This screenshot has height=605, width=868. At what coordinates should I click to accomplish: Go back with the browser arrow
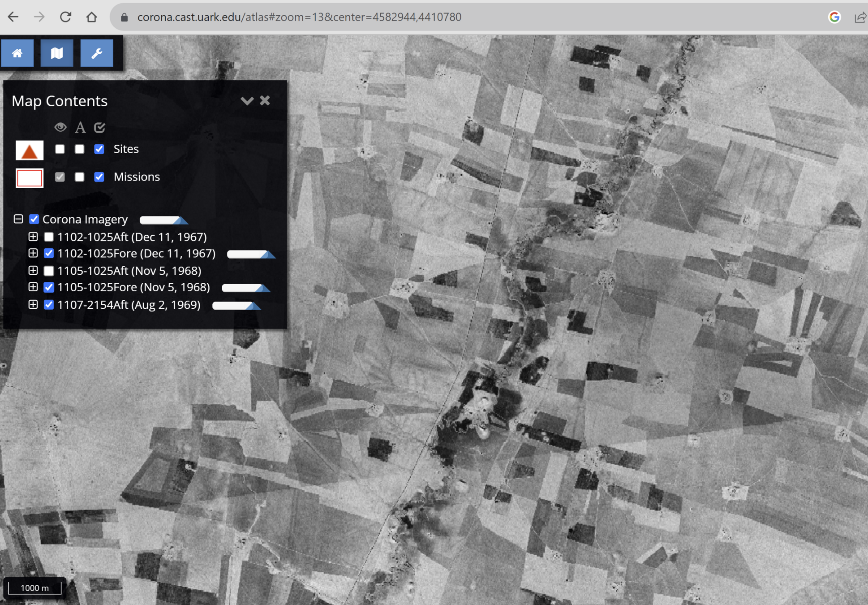point(13,17)
